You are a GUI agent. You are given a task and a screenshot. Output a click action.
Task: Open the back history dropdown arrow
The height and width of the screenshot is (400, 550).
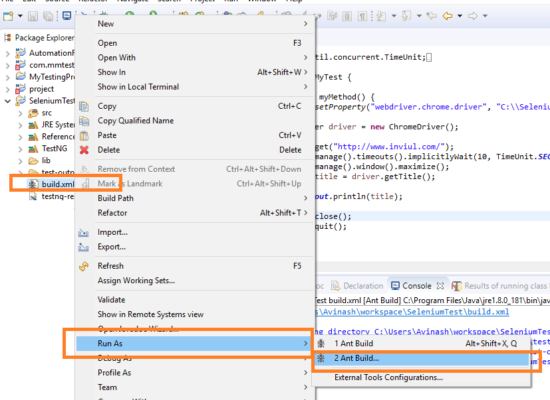coord(460,16)
